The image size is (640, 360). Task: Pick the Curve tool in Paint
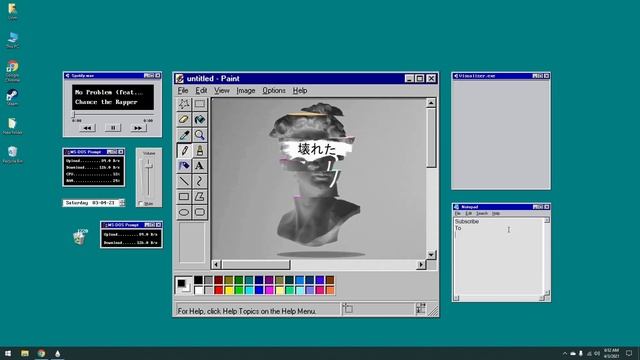click(200, 181)
